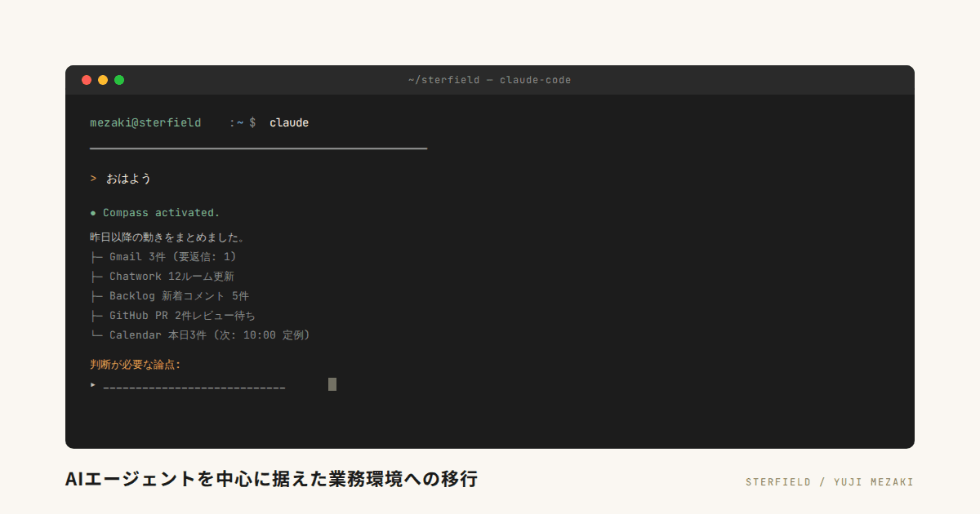
Task: Click the mezaki@sterfield shell prompt
Action: tap(145, 123)
